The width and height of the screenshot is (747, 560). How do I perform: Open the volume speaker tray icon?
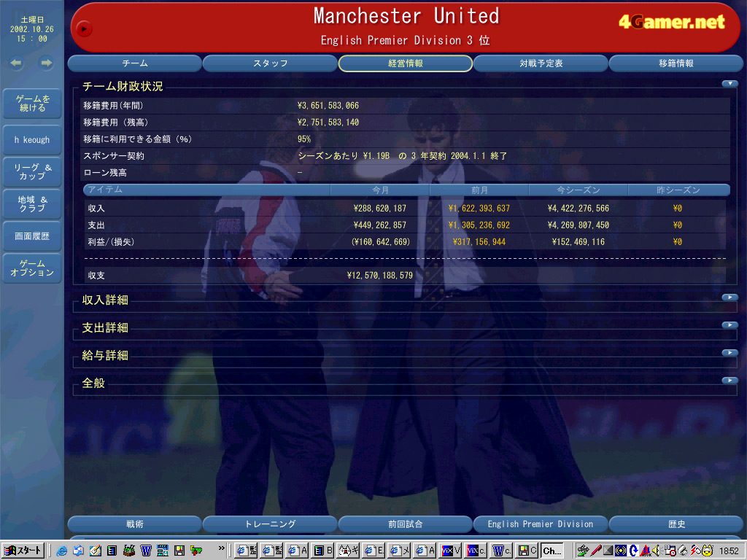[x=657, y=551]
